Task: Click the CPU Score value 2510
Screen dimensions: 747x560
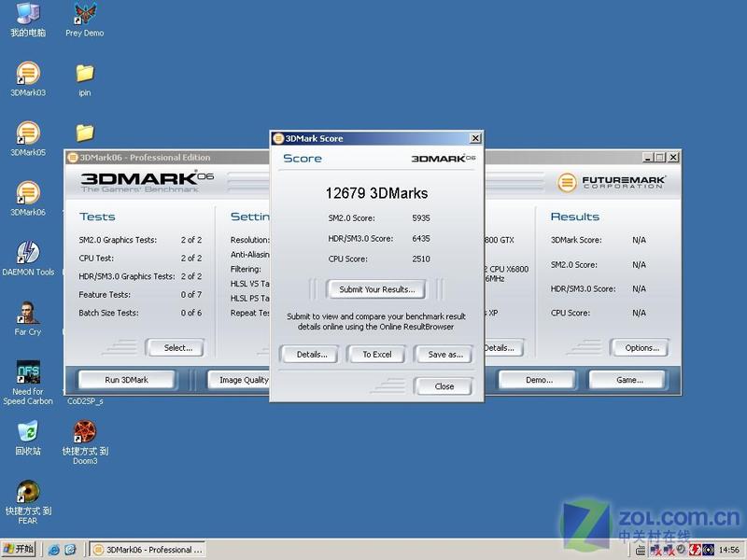Action: click(421, 259)
